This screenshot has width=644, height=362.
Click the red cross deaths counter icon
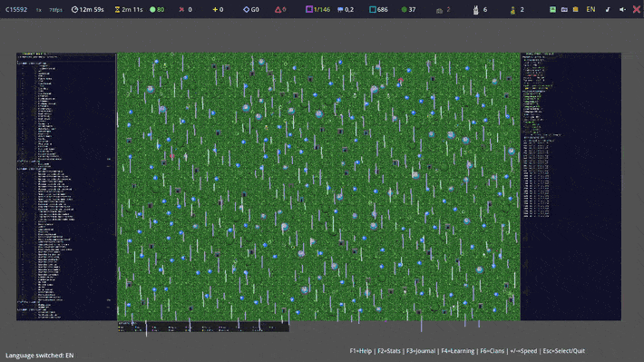pos(181,9)
